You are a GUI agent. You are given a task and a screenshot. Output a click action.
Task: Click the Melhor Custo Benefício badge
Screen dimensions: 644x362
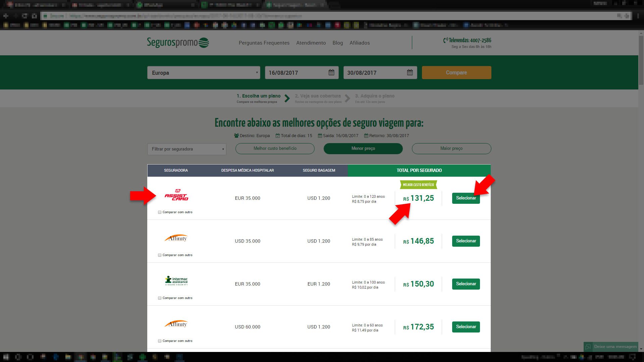[418, 185]
